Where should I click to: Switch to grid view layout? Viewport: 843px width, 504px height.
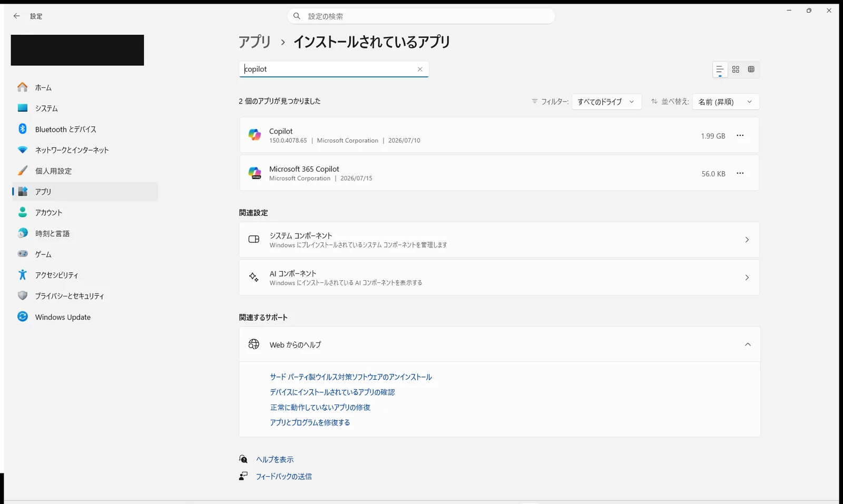point(736,70)
